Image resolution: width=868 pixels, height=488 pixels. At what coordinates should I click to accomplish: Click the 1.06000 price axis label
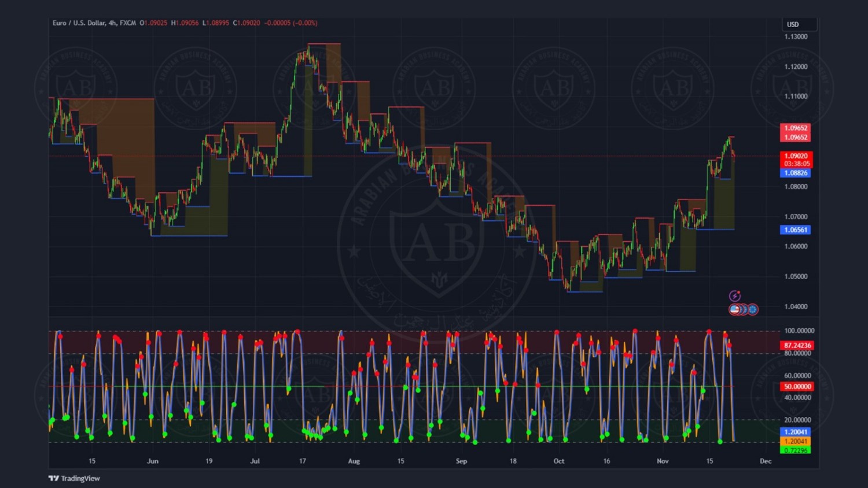tap(796, 246)
